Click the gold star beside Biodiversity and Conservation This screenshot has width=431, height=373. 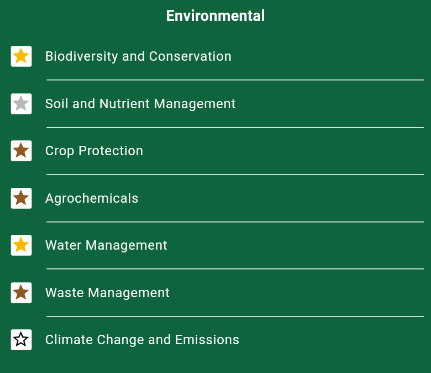pos(21,56)
